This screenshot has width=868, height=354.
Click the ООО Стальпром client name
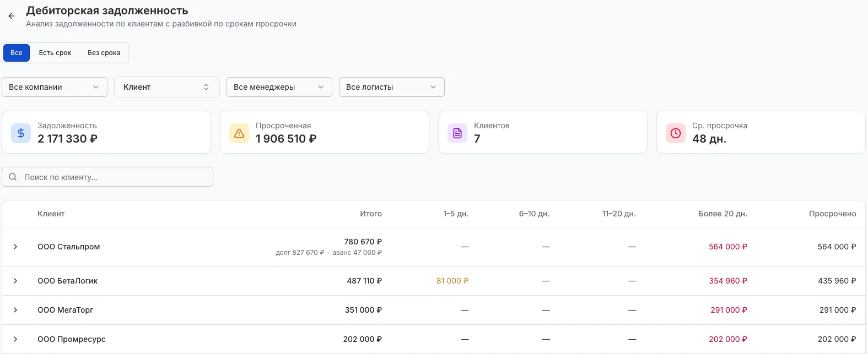click(x=69, y=247)
